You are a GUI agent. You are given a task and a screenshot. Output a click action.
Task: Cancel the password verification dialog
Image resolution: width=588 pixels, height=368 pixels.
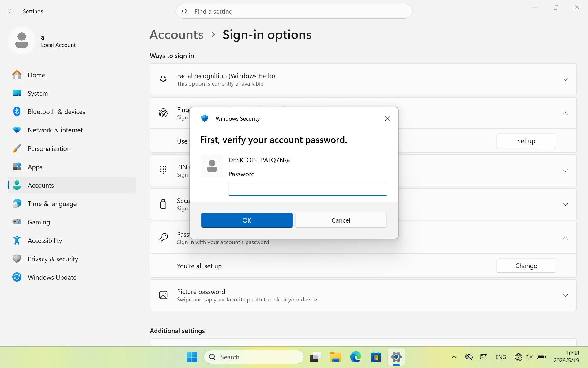pyautogui.click(x=341, y=220)
